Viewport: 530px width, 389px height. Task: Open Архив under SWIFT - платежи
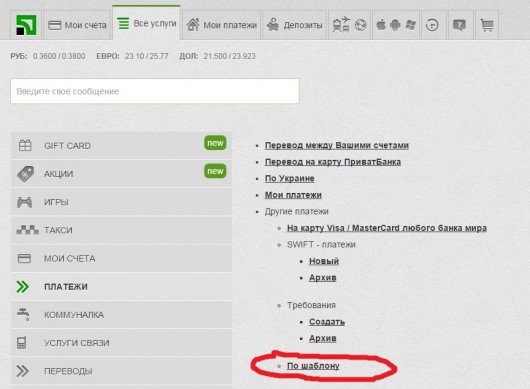322,278
